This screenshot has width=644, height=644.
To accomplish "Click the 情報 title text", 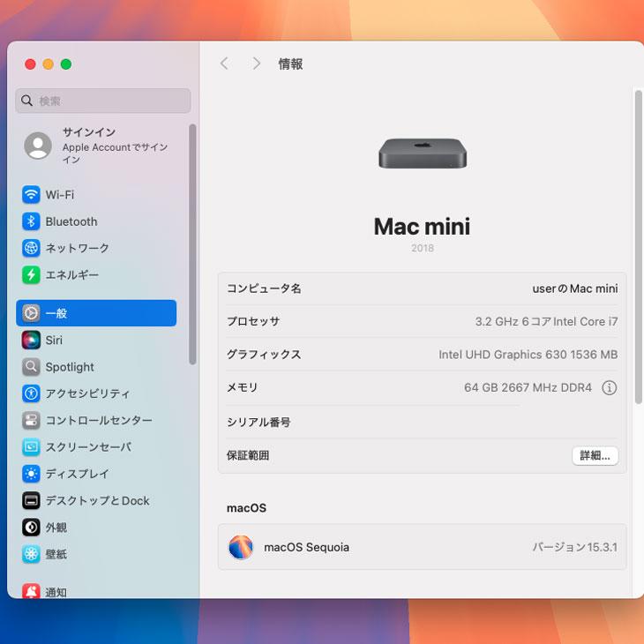I will pos(291,64).
